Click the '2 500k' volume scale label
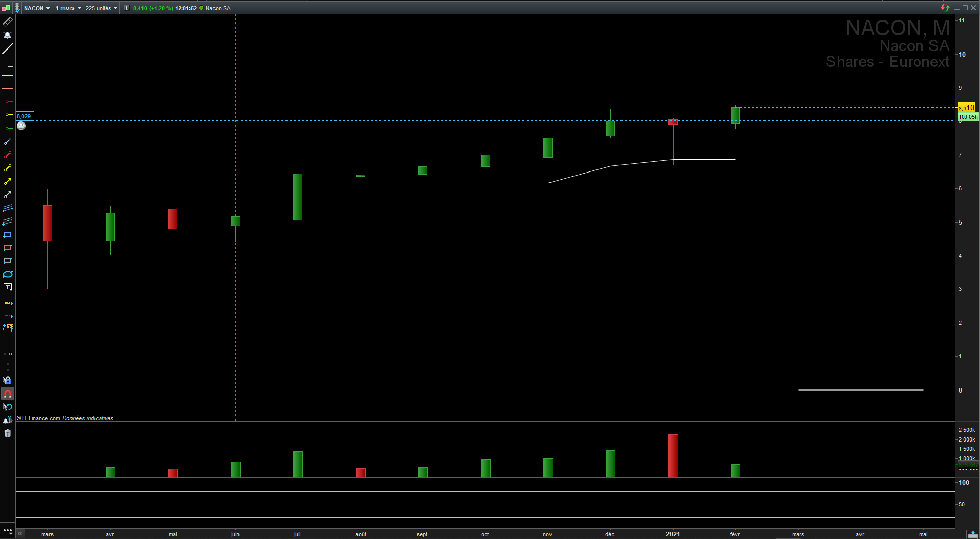This screenshot has width=980, height=539. (967, 430)
